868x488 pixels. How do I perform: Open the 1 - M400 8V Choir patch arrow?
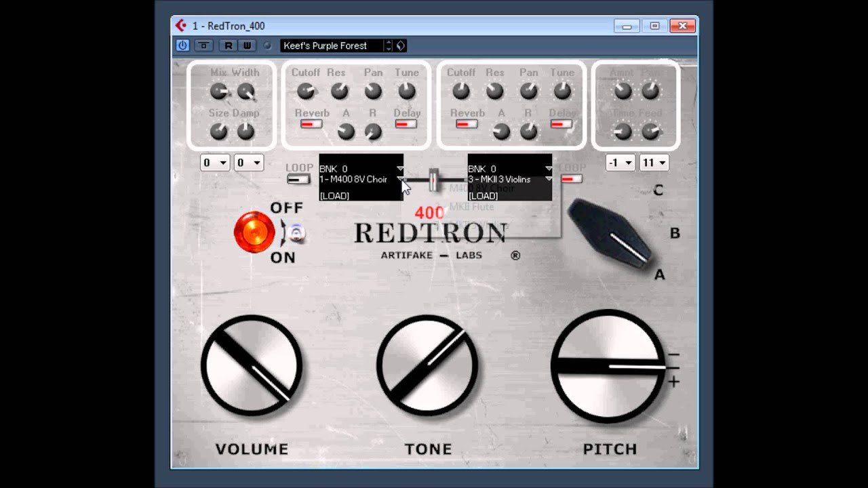coord(400,179)
